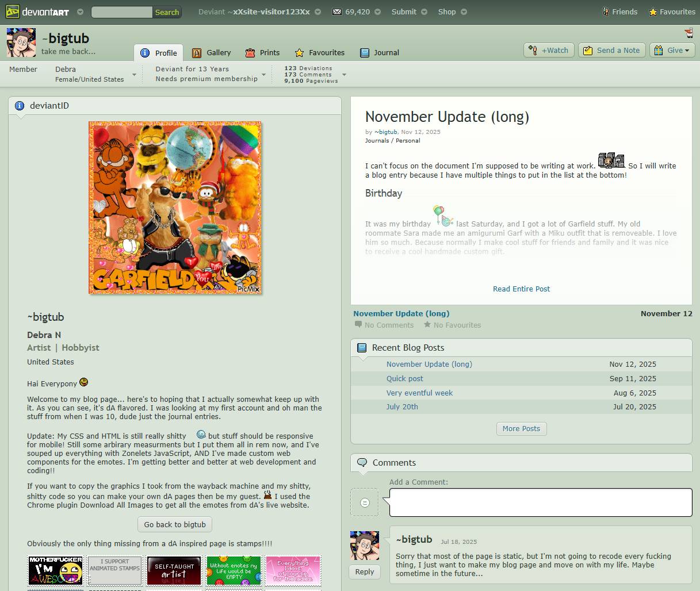Open Favourites star in top-right bar
This screenshot has width=700, height=591.
pyautogui.click(x=653, y=11)
